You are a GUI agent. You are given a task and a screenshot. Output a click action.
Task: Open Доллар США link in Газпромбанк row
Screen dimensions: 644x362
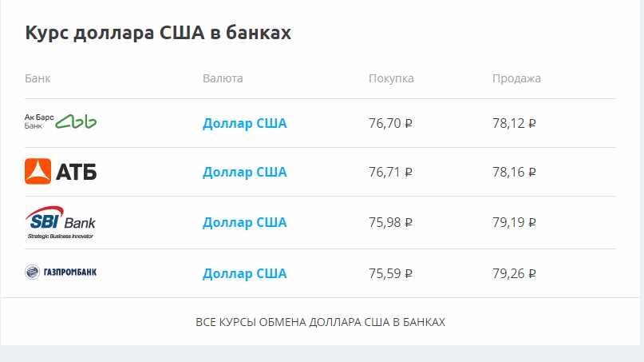tap(245, 273)
